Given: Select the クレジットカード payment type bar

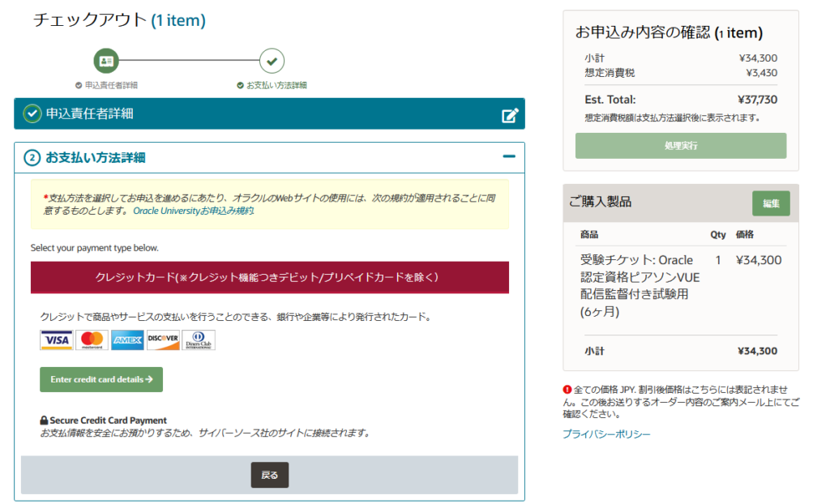Looking at the screenshot, I should (269, 277).
